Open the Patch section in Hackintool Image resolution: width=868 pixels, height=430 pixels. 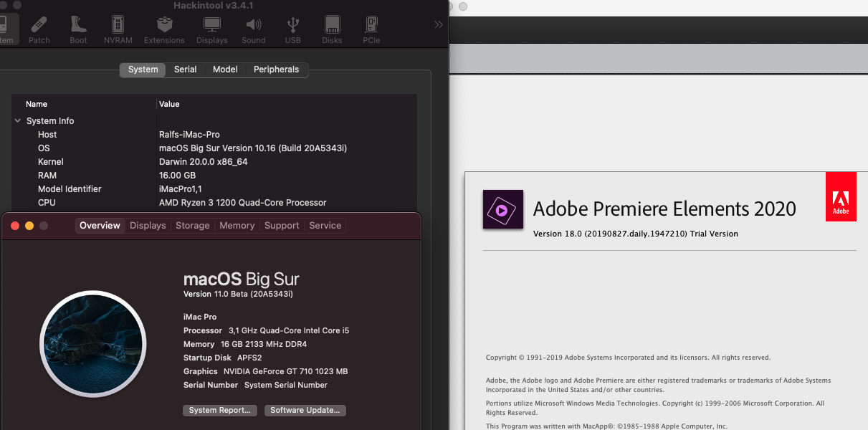pyautogui.click(x=39, y=30)
